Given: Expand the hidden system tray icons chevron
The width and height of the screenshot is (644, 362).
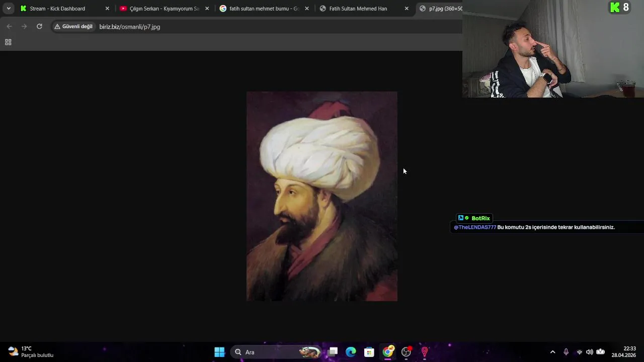Looking at the screenshot, I should click(x=552, y=352).
